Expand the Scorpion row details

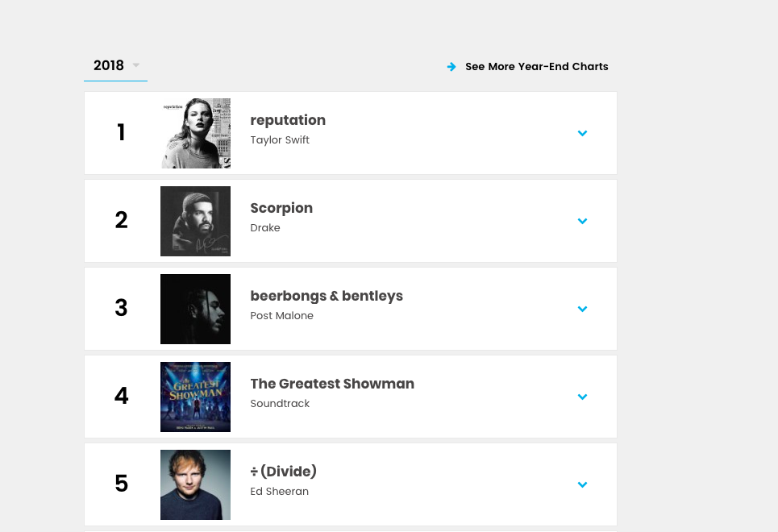(583, 221)
